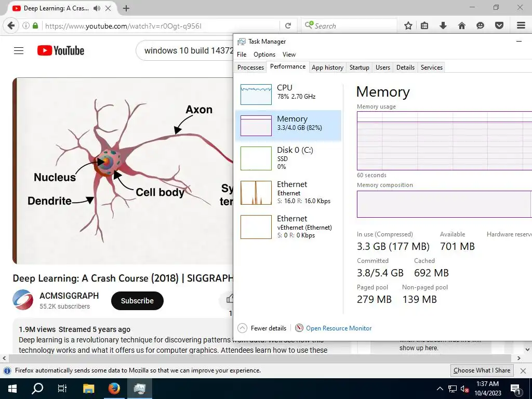Reload the page with the refresh icon
Screen dimensions: 532x399
(288, 26)
